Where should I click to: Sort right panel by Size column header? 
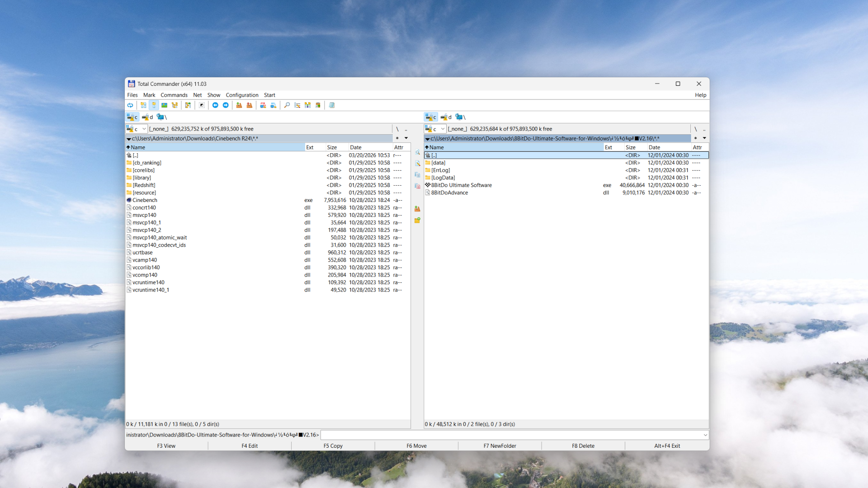(635, 147)
